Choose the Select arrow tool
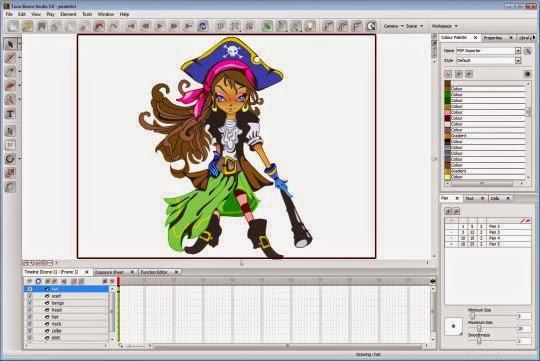Viewport: 540px width, 361px height. click(x=10, y=44)
